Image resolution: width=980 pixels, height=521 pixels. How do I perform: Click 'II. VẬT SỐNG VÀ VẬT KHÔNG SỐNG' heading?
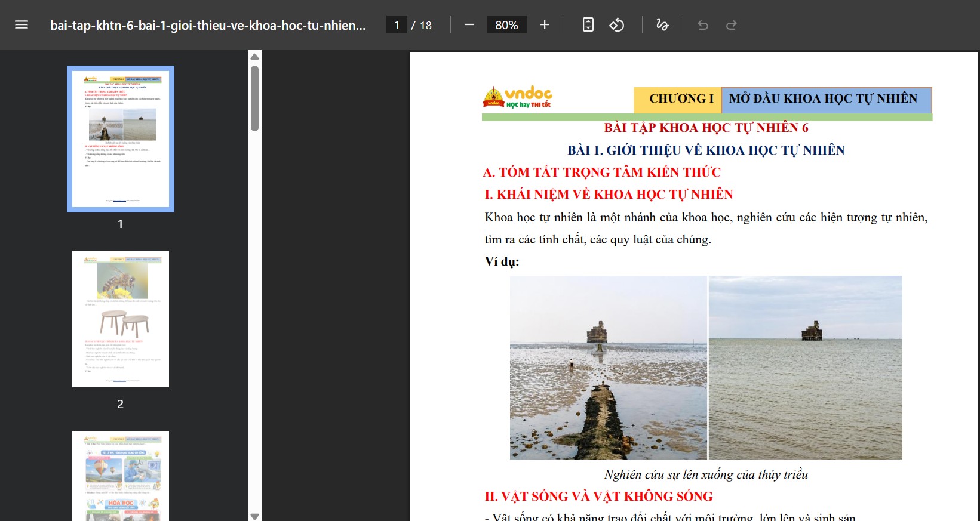tap(599, 497)
